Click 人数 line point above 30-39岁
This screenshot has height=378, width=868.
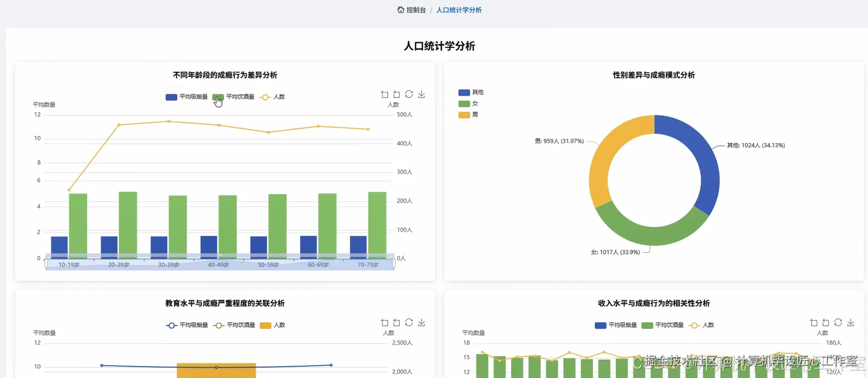coord(169,121)
